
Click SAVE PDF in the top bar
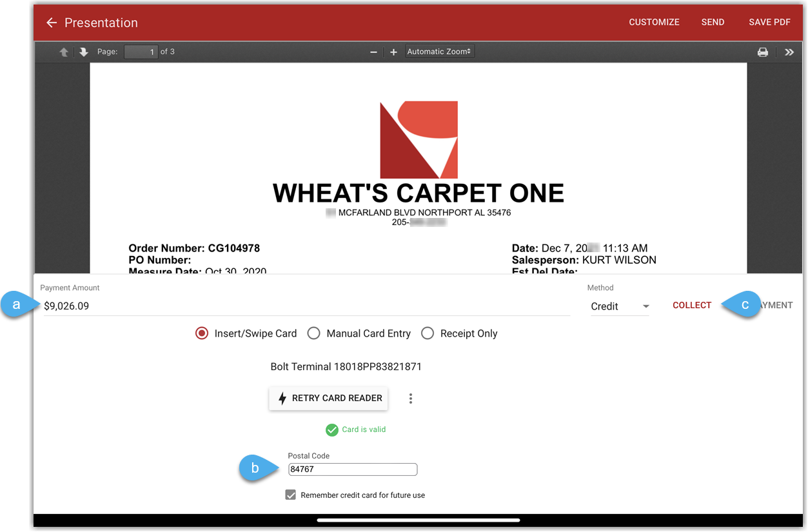769,22
